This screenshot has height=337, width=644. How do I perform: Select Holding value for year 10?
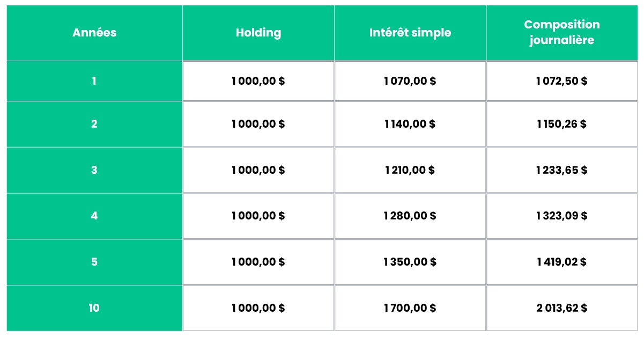pos(258,308)
